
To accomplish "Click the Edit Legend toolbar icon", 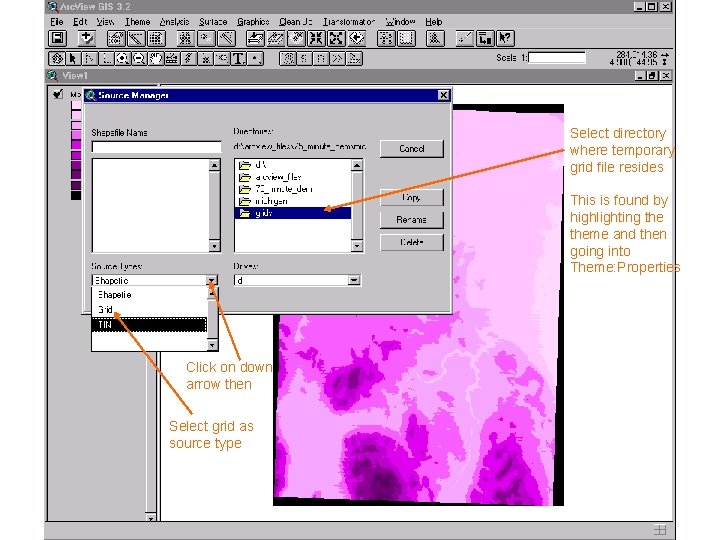I will tap(136, 38).
